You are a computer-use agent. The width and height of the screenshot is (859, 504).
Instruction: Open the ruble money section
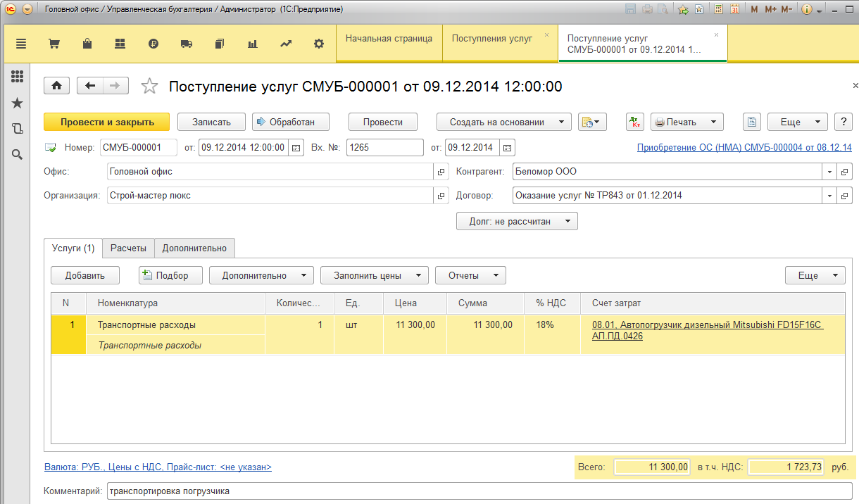point(153,44)
